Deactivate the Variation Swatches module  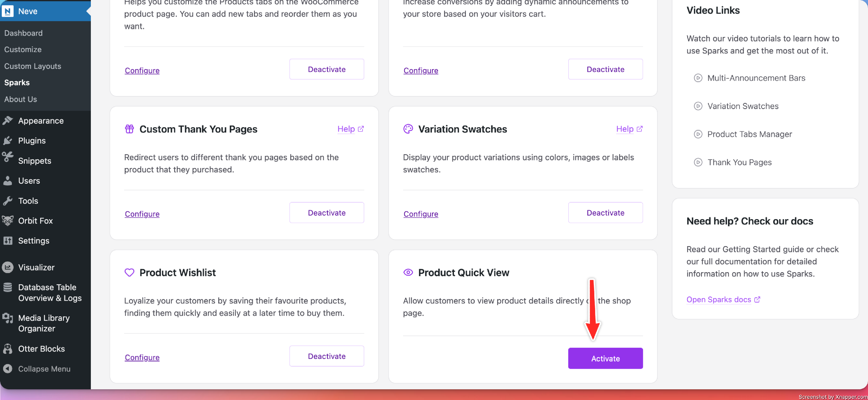605,213
